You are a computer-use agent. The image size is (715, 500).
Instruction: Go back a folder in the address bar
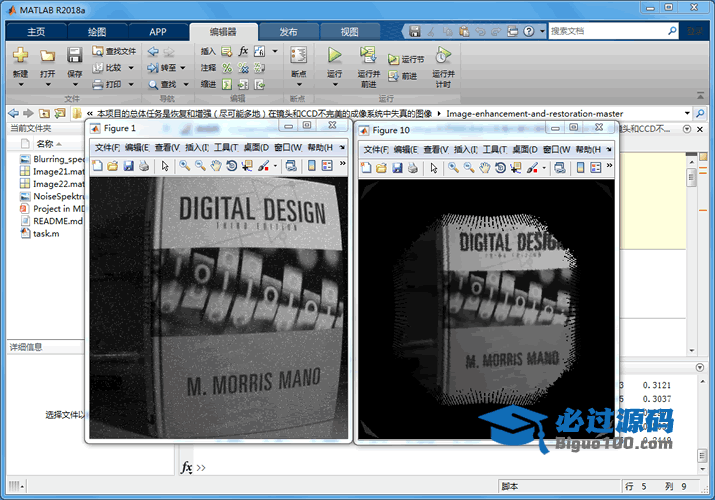click(x=13, y=113)
